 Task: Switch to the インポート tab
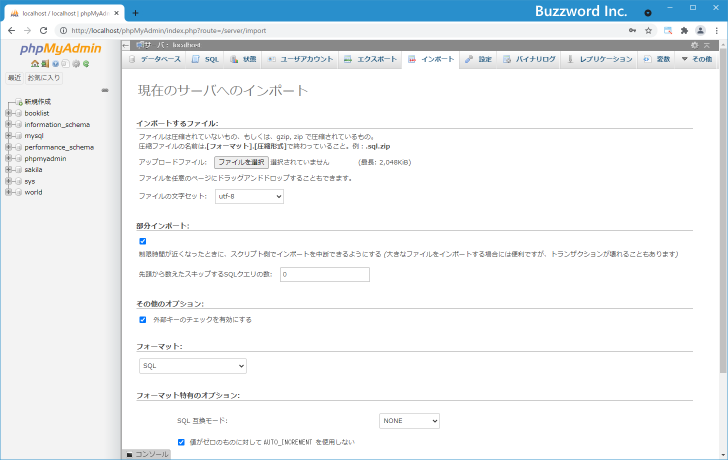(431, 59)
